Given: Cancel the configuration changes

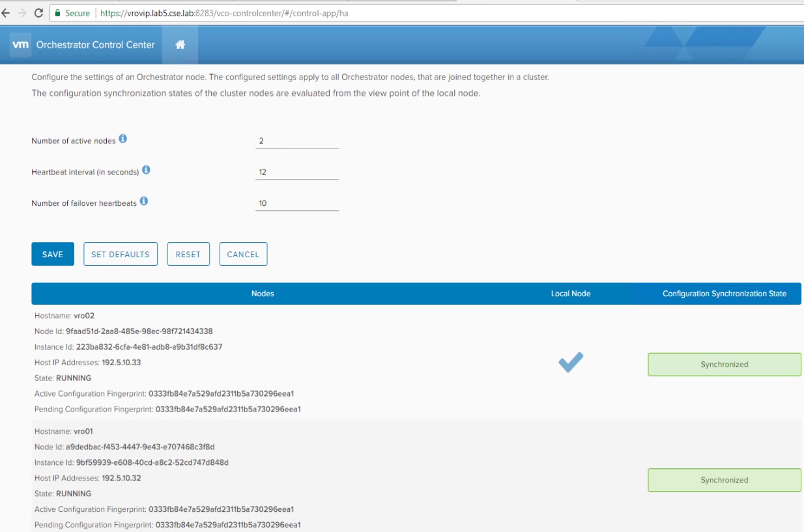Looking at the screenshot, I should (x=243, y=254).
